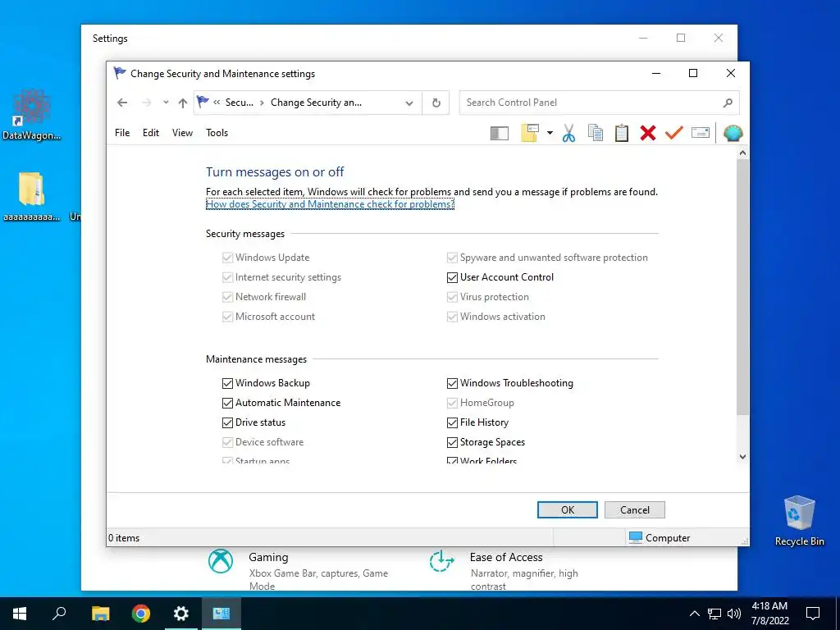
Task: Click the Cut scissors icon
Action: point(569,133)
